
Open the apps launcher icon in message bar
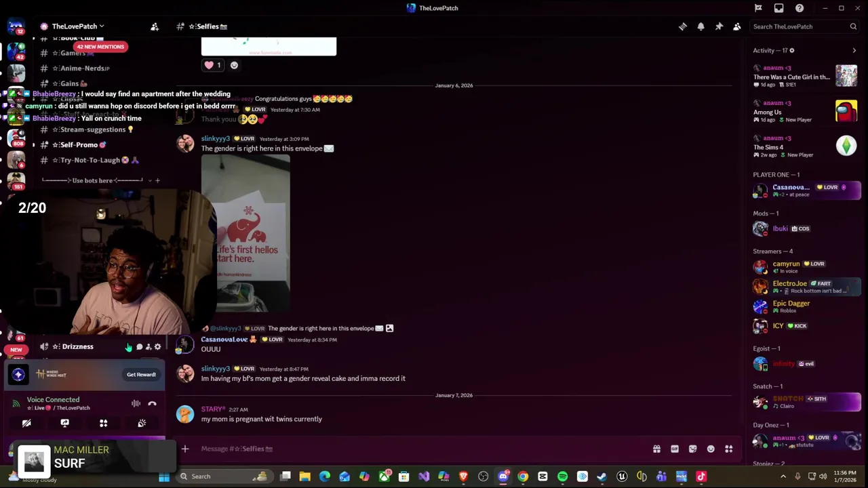(x=729, y=449)
